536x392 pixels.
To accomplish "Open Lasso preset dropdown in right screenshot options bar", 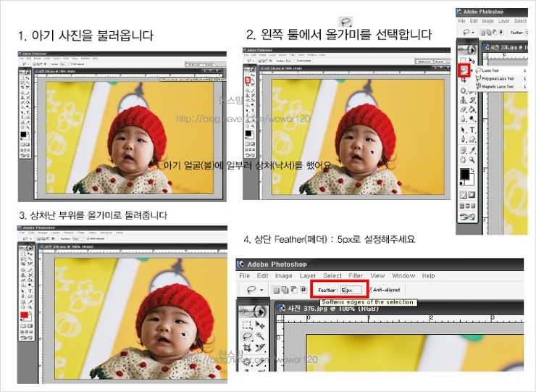I will point(473,33).
